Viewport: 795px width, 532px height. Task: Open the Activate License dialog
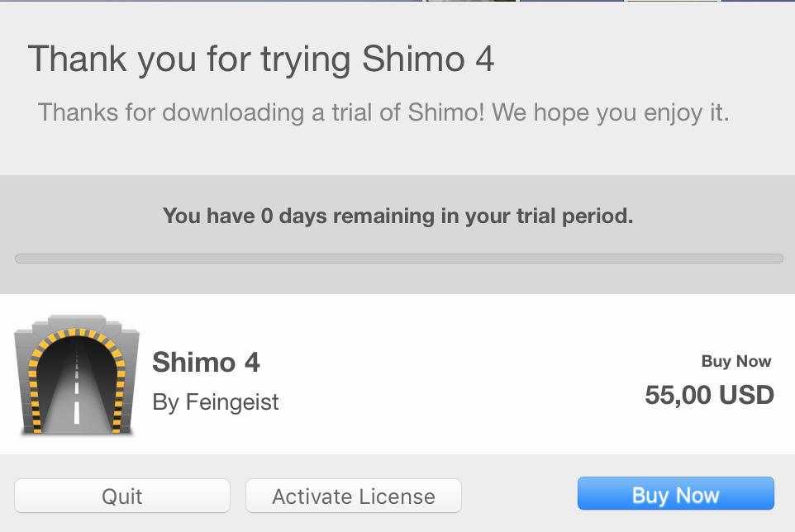[353, 496]
